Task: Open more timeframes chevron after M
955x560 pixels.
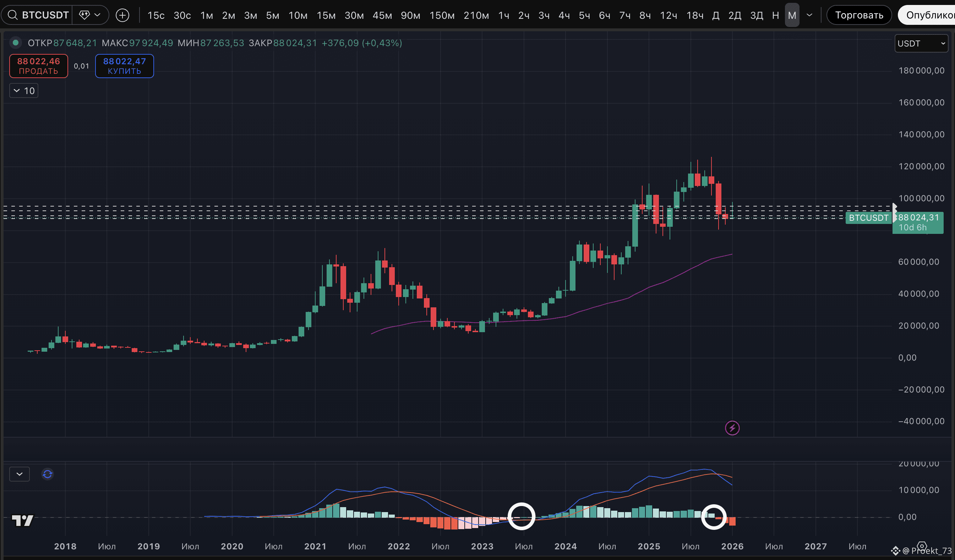Action: (x=809, y=15)
